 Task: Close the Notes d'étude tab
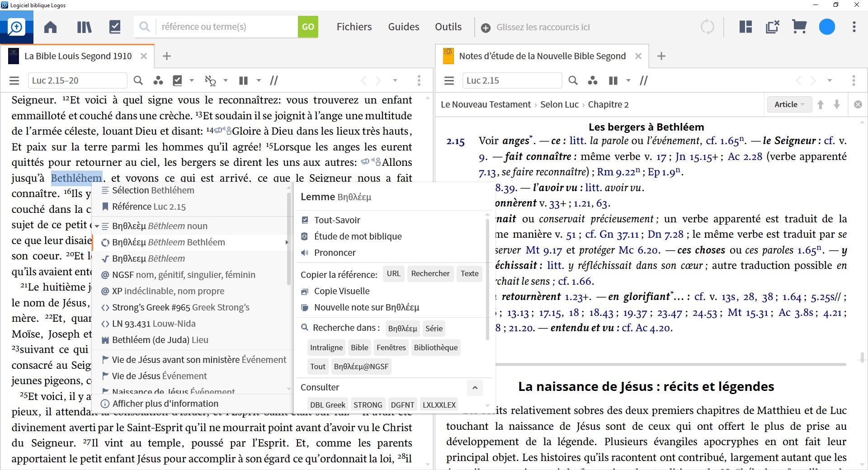point(638,56)
